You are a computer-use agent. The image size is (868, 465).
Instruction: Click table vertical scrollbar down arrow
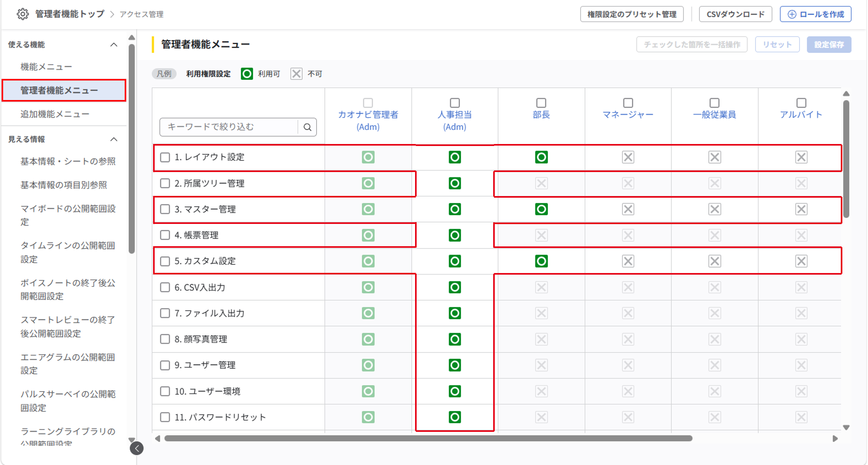pos(846,428)
